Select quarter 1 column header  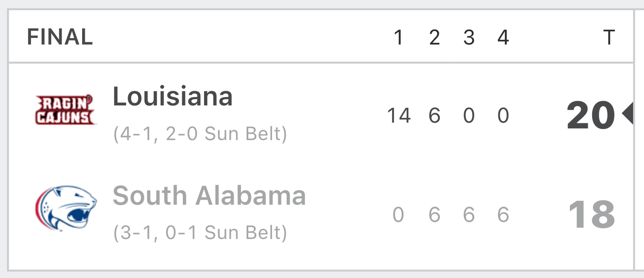click(398, 37)
